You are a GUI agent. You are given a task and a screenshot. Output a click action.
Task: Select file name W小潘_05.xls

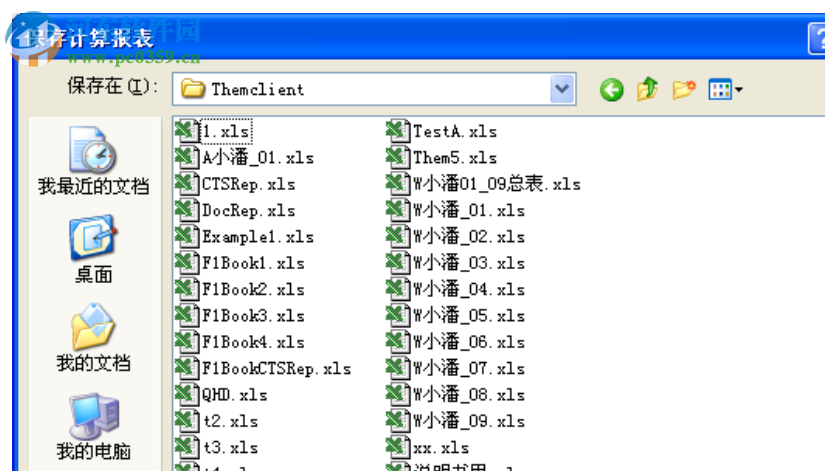469,316
